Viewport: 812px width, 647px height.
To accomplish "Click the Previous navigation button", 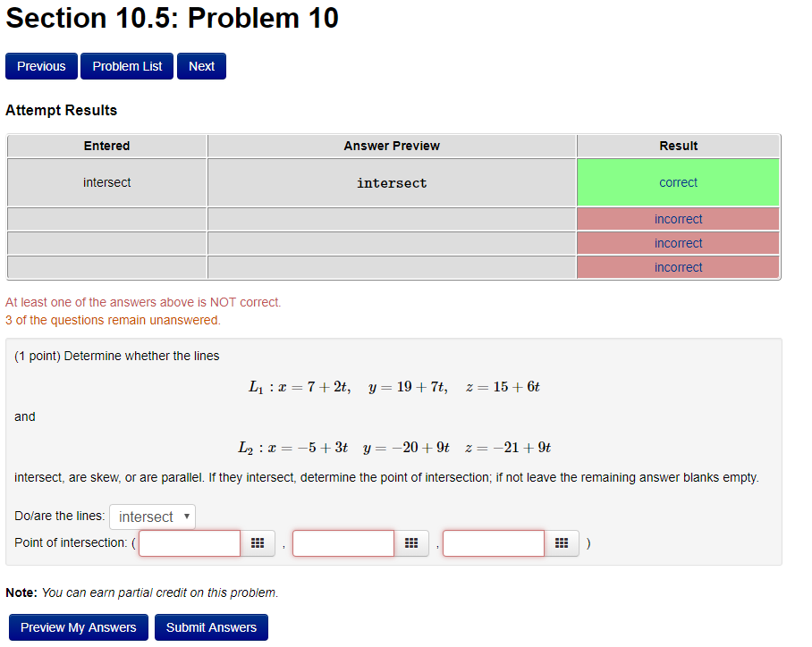I will (41, 65).
